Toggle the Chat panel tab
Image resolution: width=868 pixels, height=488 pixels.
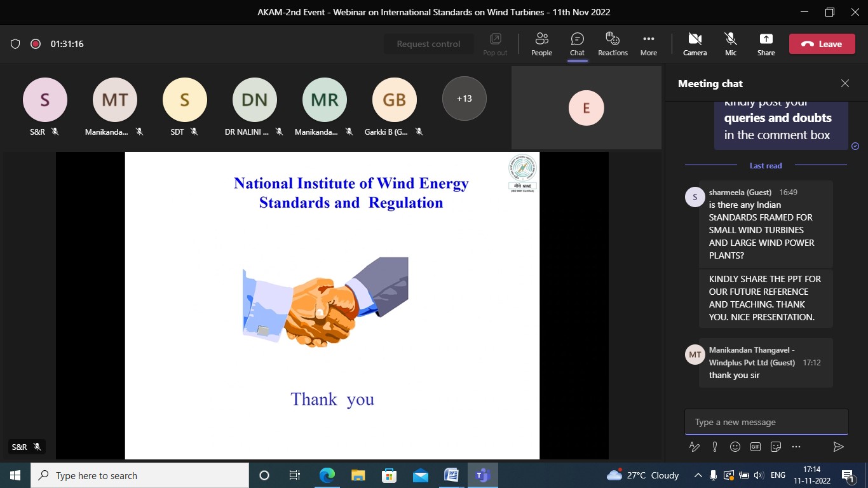pyautogui.click(x=577, y=44)
